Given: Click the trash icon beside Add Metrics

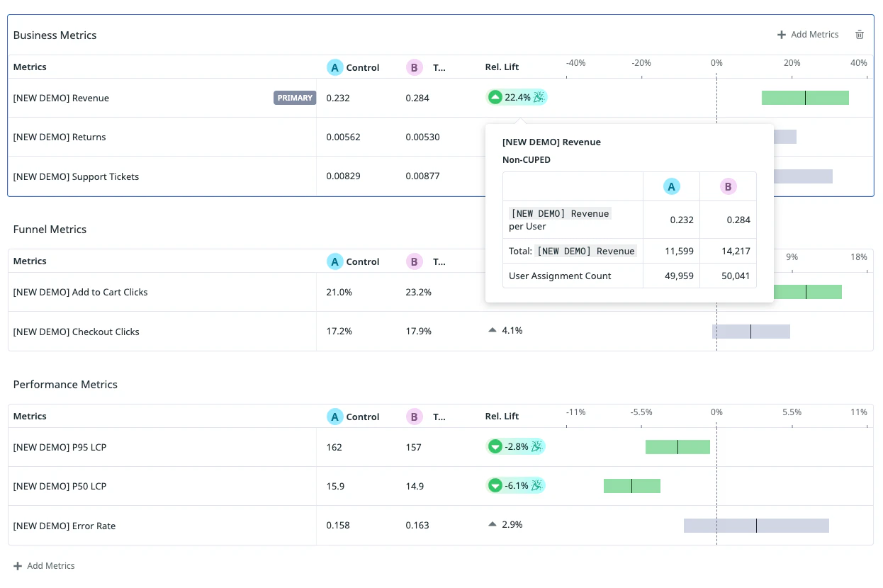Looking at the screenshot, I should coord(859,34).
